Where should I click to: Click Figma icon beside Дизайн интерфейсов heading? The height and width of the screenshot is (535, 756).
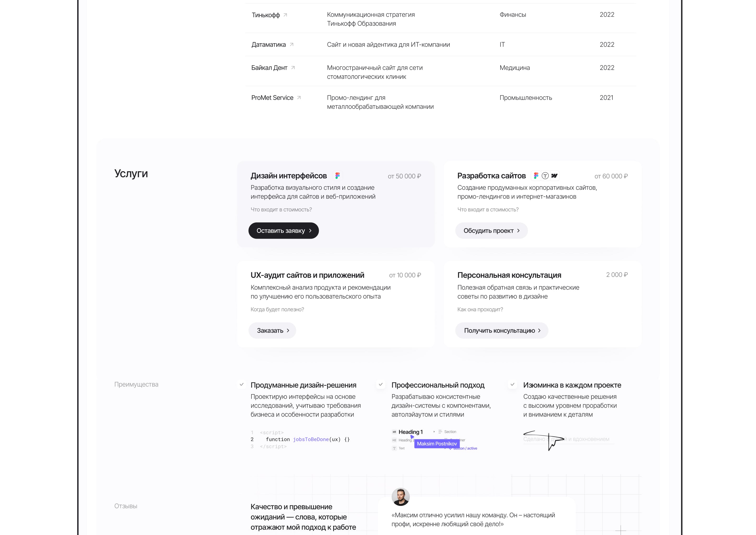tap(337, 176)
